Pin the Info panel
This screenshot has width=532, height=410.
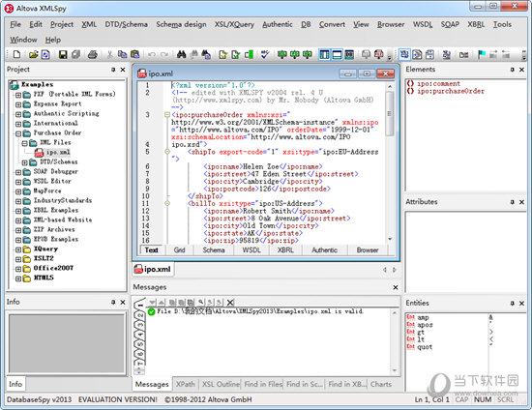pos(113,302)
